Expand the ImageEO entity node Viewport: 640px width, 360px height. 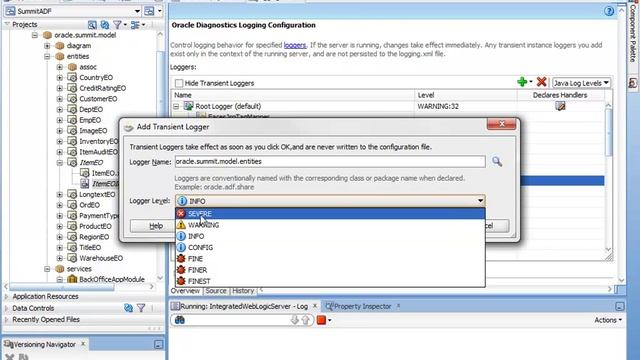(x=60, y=131)
